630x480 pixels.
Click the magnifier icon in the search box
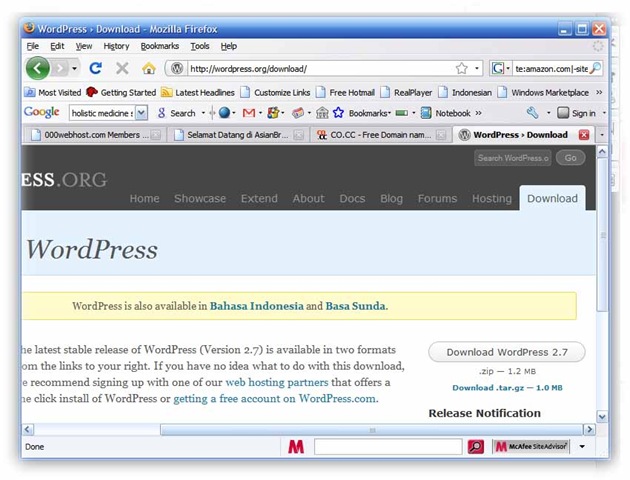point(595,68)
